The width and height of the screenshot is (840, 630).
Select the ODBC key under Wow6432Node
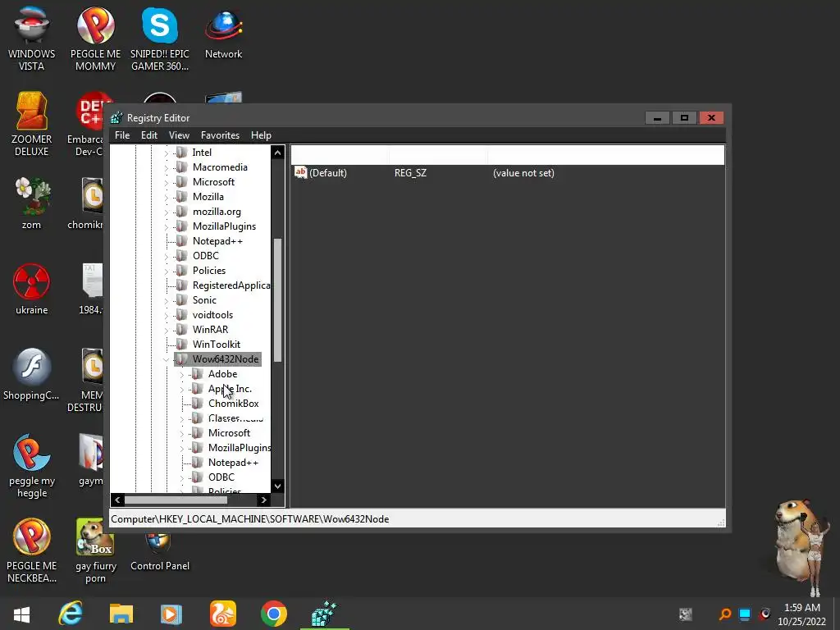(x=221, y=477)
